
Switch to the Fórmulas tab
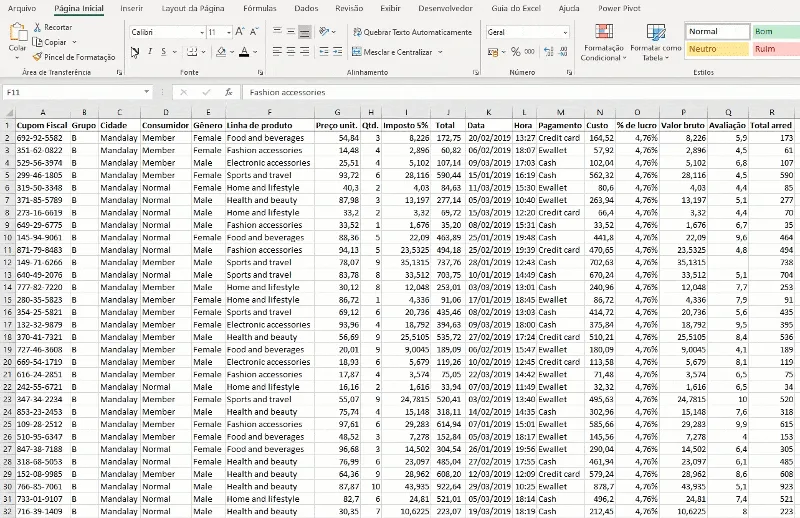click(x=260, y=8)
